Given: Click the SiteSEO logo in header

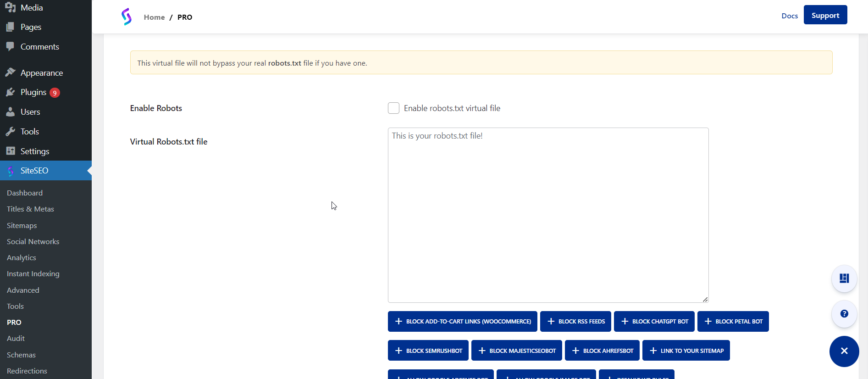Looking at the screenshot, I should coord(127,17).
